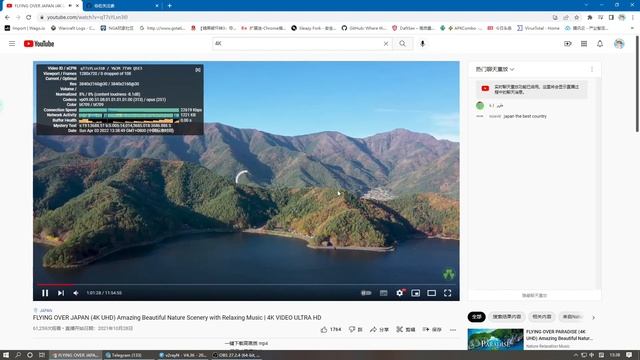Open the YouTube guide hamburger menu
Screen dimensions: 640x360
click(12, 44)
